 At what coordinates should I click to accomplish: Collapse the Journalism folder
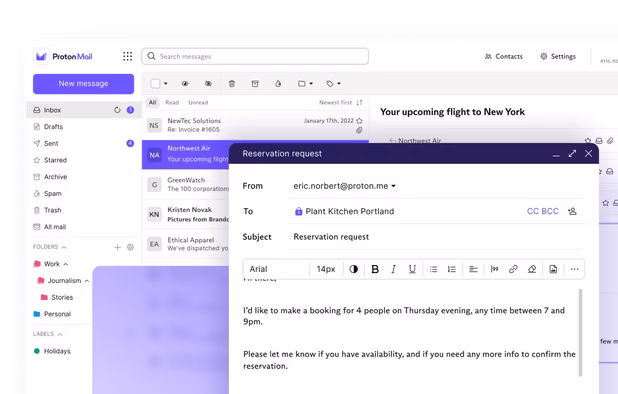click(x=87, y=281)
